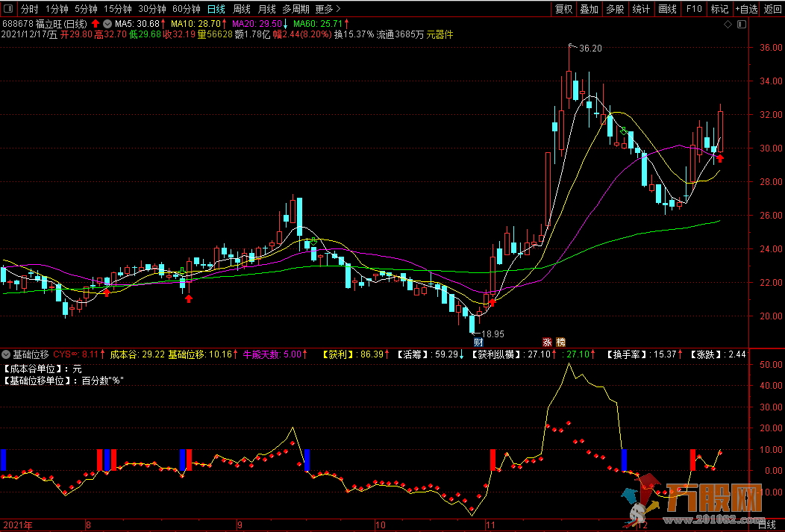Switch to the 周线 weekly chart

(242, 9)
